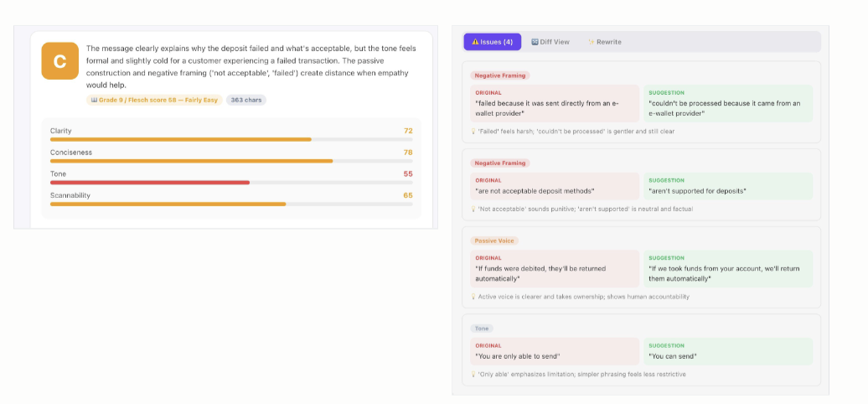868x404 pixels.
Task: Select original 'are not acceptable deposit methods'
Action: (x=535, y=191)
